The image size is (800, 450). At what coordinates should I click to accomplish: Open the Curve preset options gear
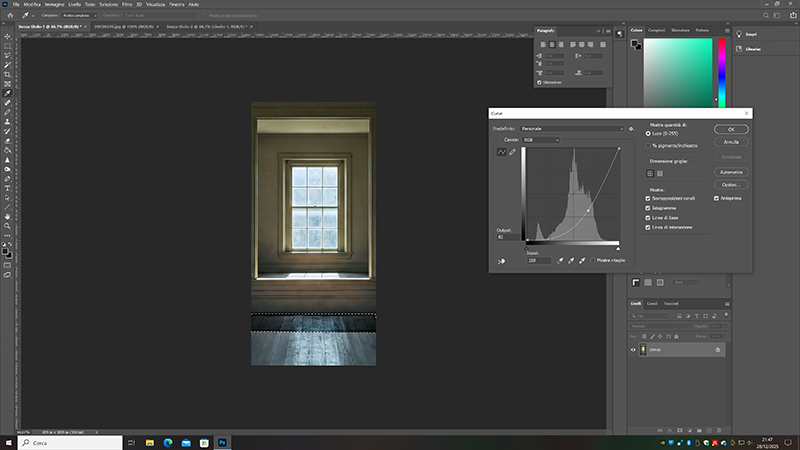tap(631, 129)
